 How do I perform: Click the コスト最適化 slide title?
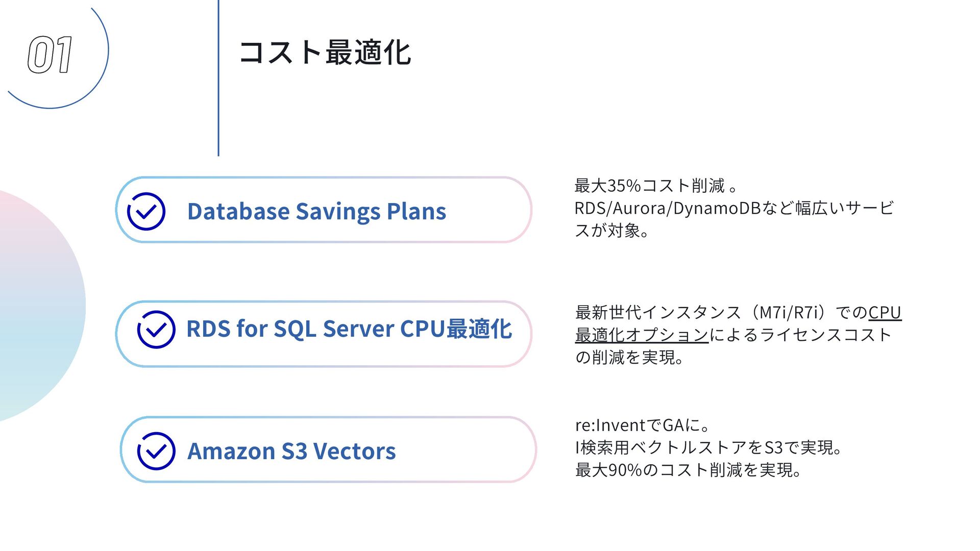point(325,53)
